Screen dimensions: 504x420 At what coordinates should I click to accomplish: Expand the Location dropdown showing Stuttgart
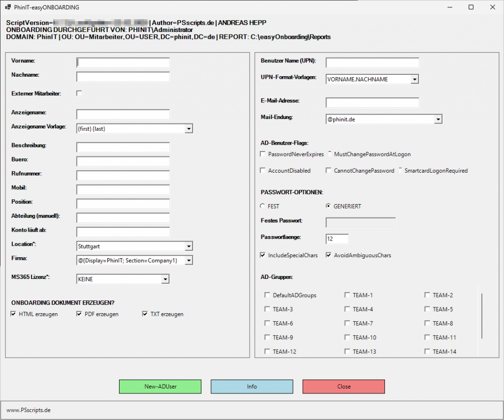[188, 246]
